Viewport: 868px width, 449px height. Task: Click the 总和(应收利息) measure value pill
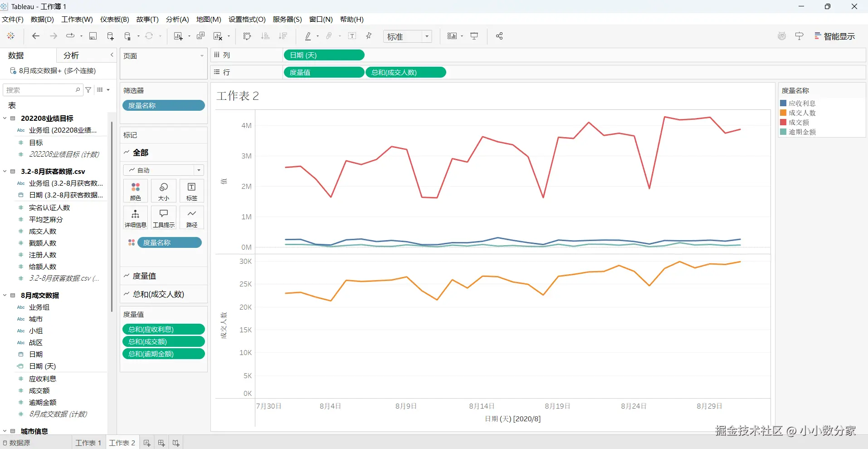[x=164, y=329]
